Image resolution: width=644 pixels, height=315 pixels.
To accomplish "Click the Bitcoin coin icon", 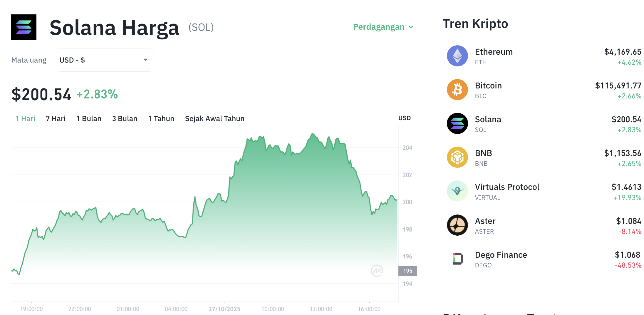I will tap(457, 90).
